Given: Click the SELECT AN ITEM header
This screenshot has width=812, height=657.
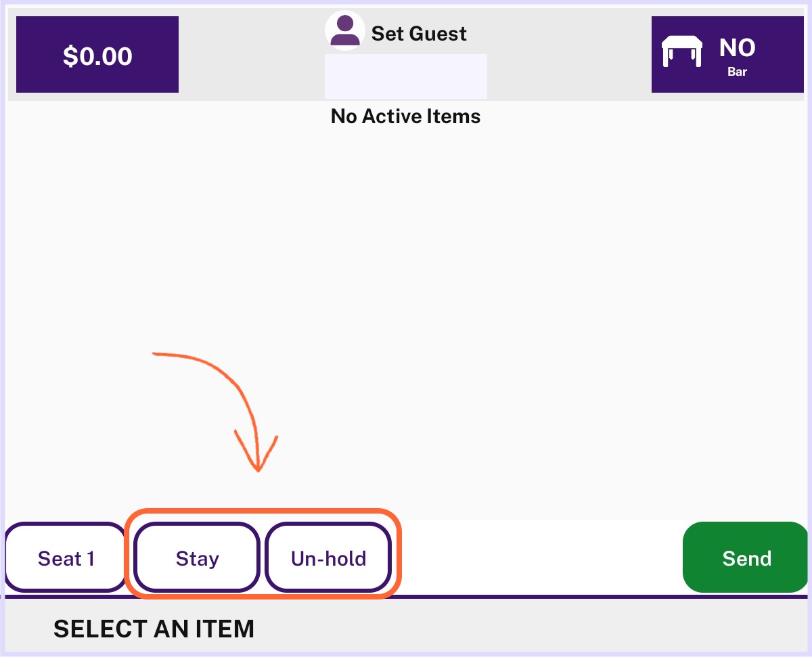Looking at the screenshot, I should (x=154, y=629).
